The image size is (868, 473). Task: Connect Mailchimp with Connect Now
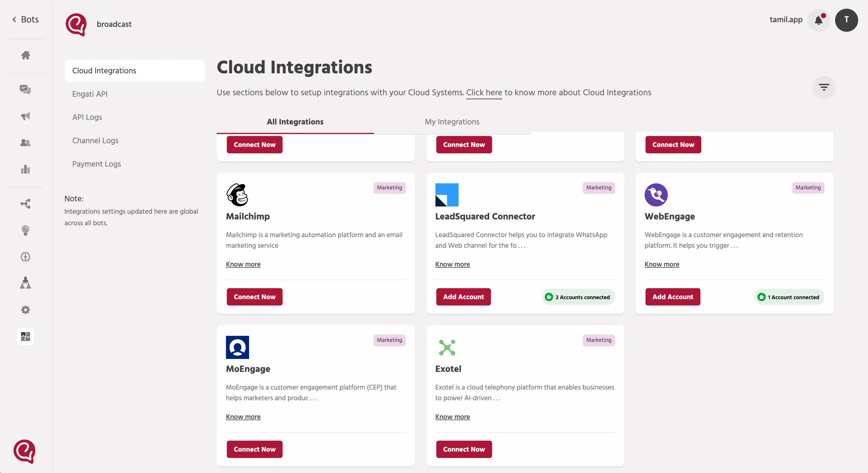[x=255, y=297]
